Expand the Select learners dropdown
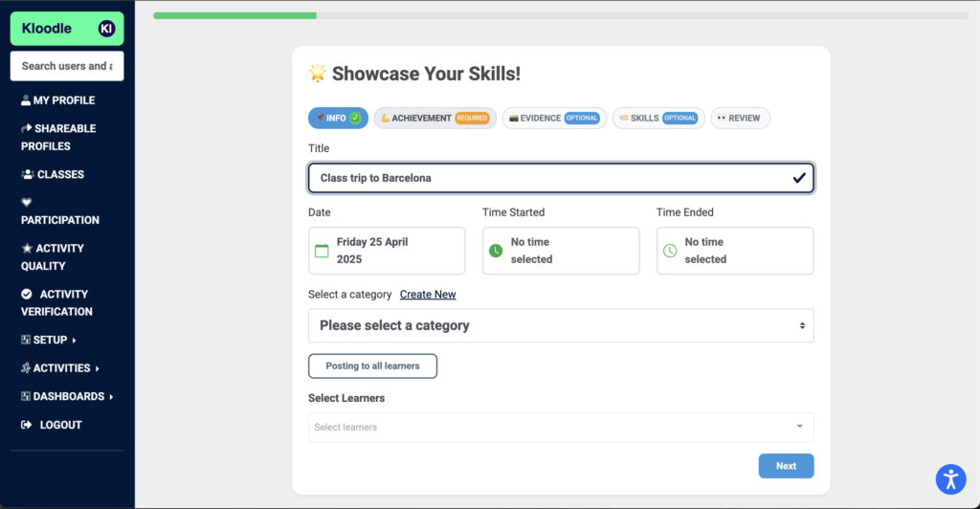 click(561, 427)
